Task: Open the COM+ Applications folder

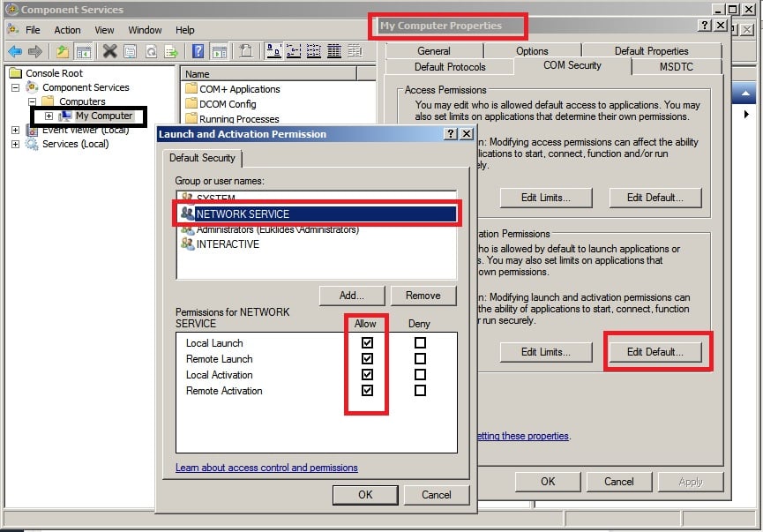Action: pyautogui.click(x=233, y=89)
